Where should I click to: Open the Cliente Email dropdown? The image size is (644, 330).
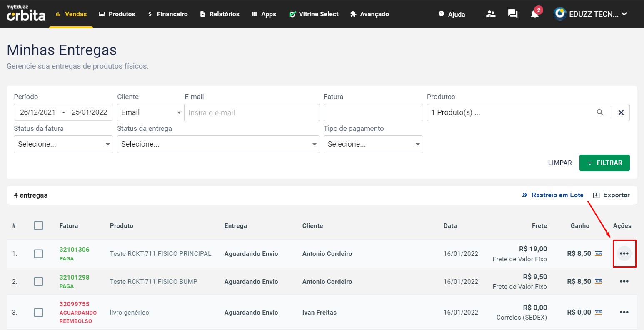[150, 112]
